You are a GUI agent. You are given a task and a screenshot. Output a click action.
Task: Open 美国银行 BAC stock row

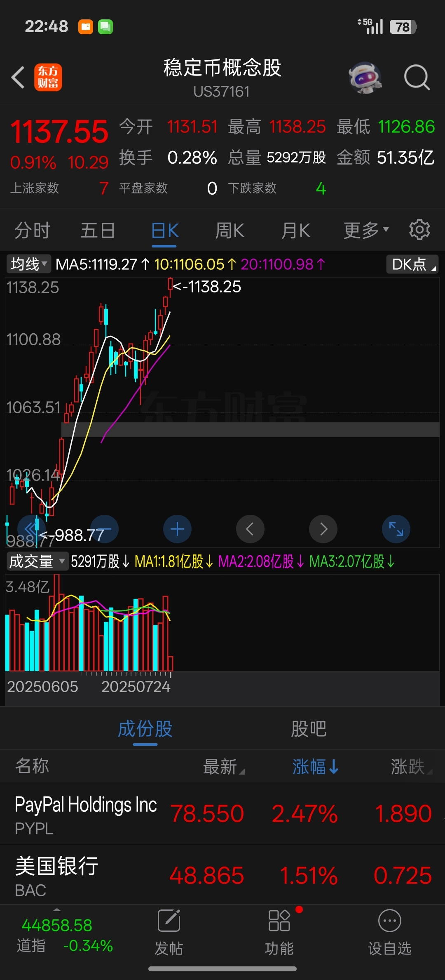point(222,874)
